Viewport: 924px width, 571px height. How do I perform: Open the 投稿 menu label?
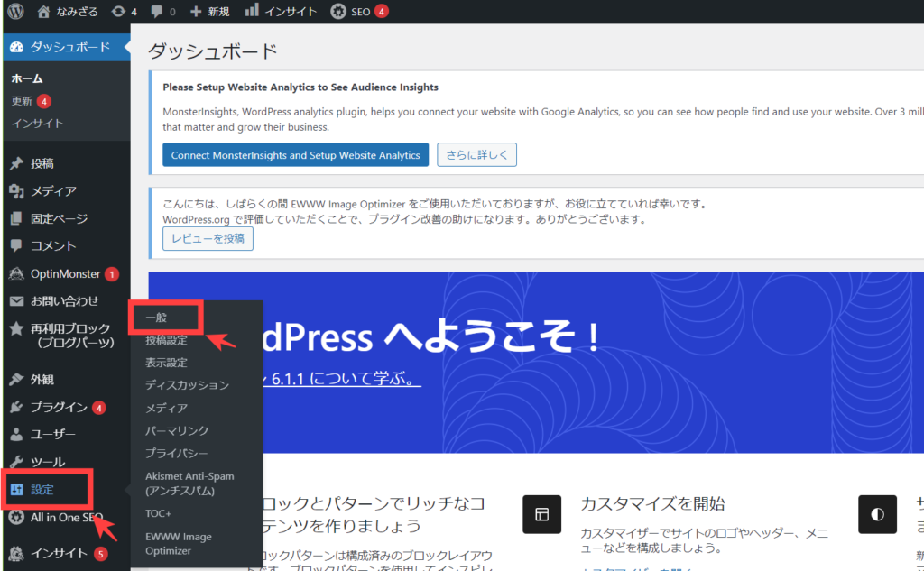click(42, 164)
